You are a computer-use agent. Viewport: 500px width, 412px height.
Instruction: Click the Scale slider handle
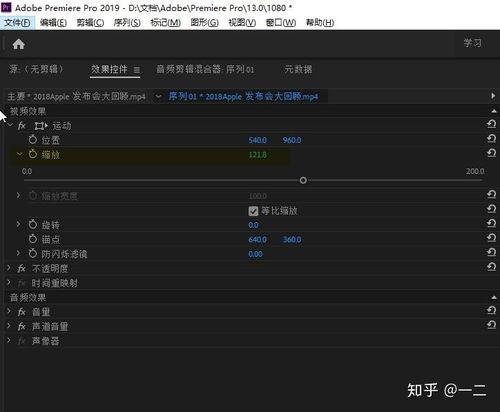coord(303,180)
